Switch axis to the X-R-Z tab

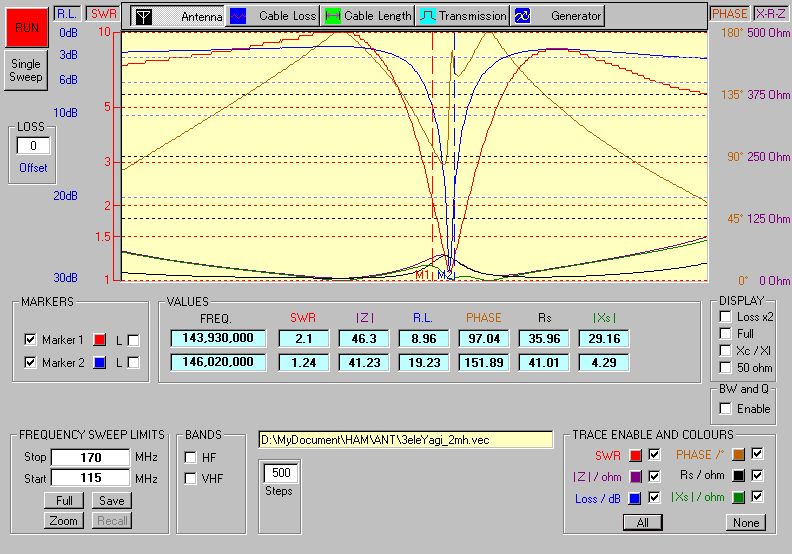[x=770, y=13]
